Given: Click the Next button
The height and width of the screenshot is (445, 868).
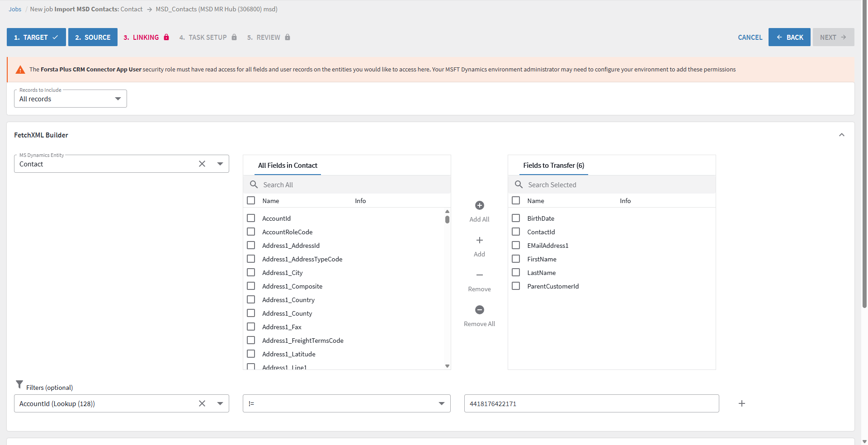Looking at the screenshot, I should tap(833, 37).
